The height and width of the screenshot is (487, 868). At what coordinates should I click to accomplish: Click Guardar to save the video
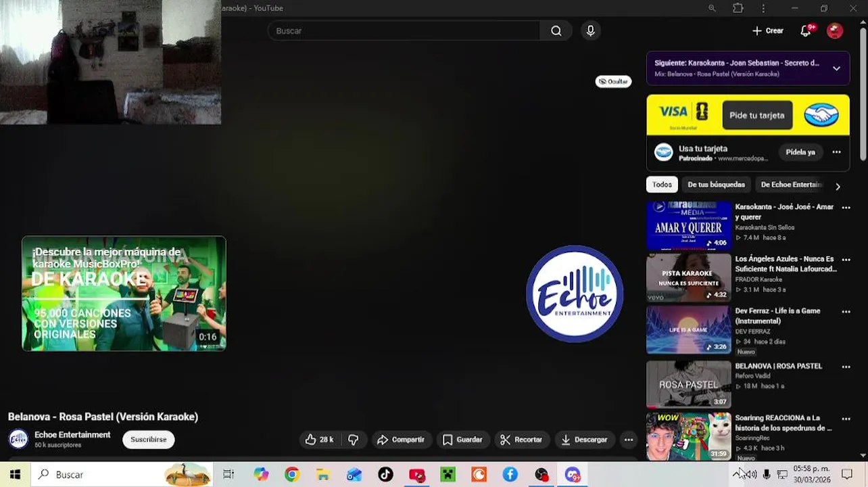pos(462,440)
